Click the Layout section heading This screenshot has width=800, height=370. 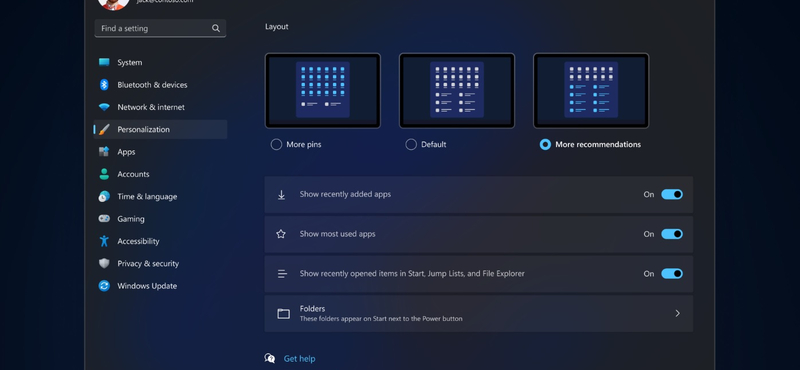(277, 27)
